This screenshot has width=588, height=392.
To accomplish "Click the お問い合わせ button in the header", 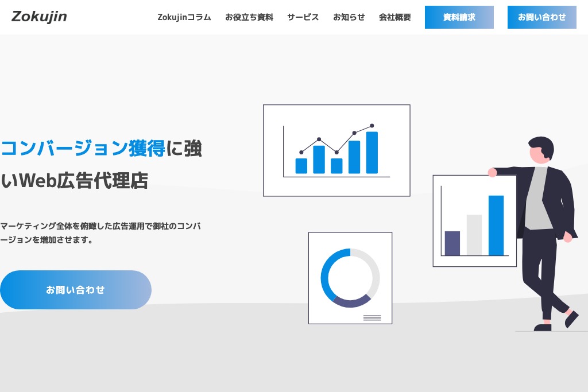I will pos(541,17).
